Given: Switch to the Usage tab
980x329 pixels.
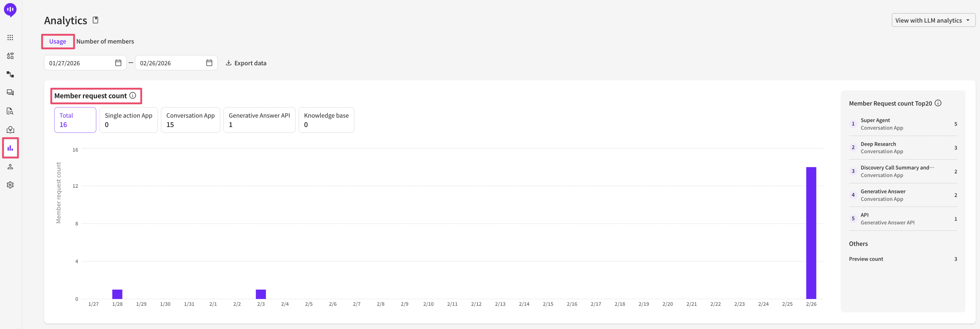Looking at the screenshot, I should pyautogui.click(x=57, y=41).
